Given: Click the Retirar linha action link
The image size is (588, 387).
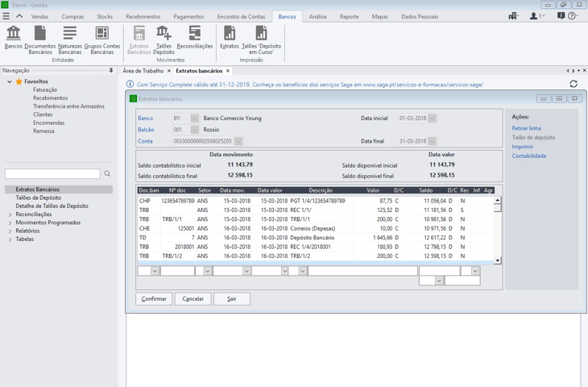Looking at the screenshot, I should [x=526, y=128].
